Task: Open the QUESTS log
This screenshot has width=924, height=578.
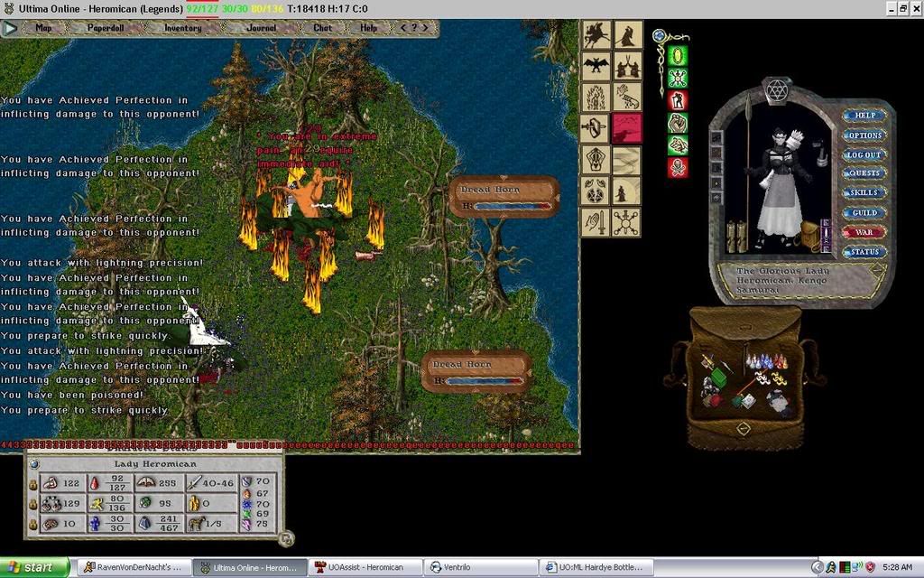Action: click(864, 173)
